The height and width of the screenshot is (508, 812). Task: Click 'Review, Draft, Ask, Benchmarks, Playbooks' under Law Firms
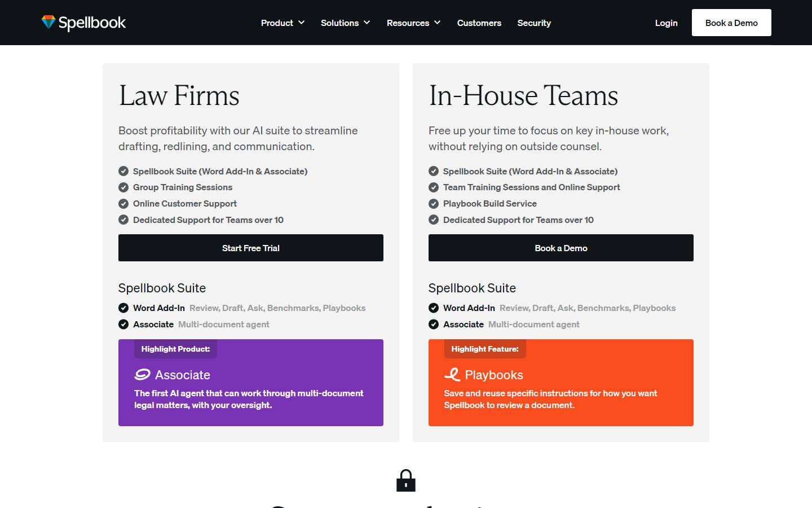pos(277,308)
